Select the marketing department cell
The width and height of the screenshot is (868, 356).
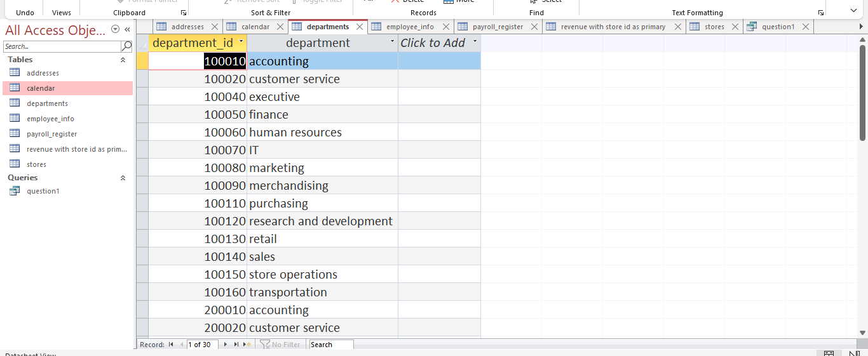[x=322, y=168]
